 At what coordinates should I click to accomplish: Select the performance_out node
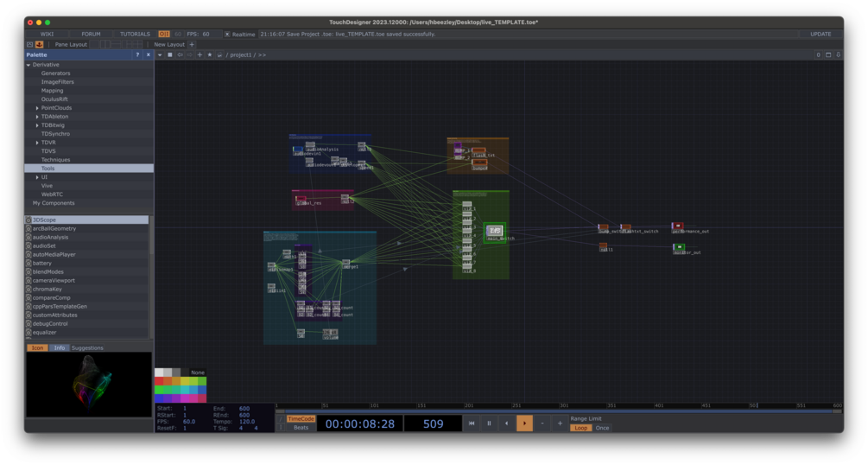677,226
